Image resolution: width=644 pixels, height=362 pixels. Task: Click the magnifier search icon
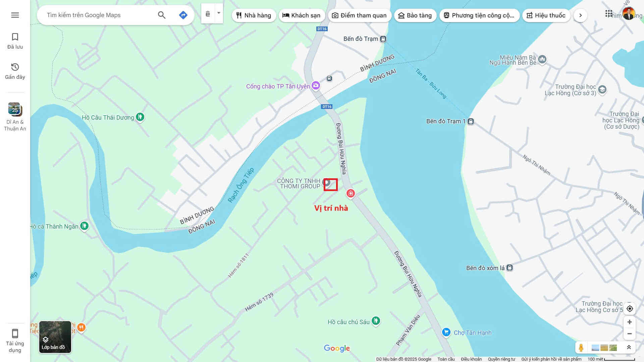pyautogui.click(x=162, y=15)
